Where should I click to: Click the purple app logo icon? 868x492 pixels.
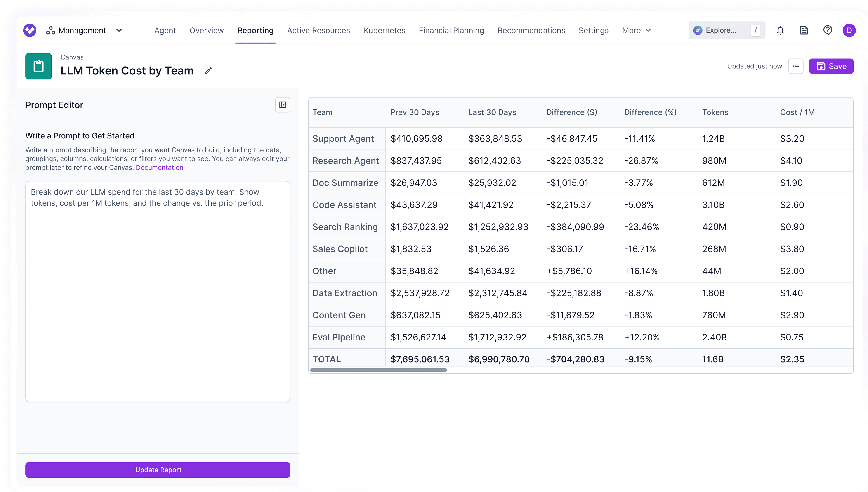point(30,30)
